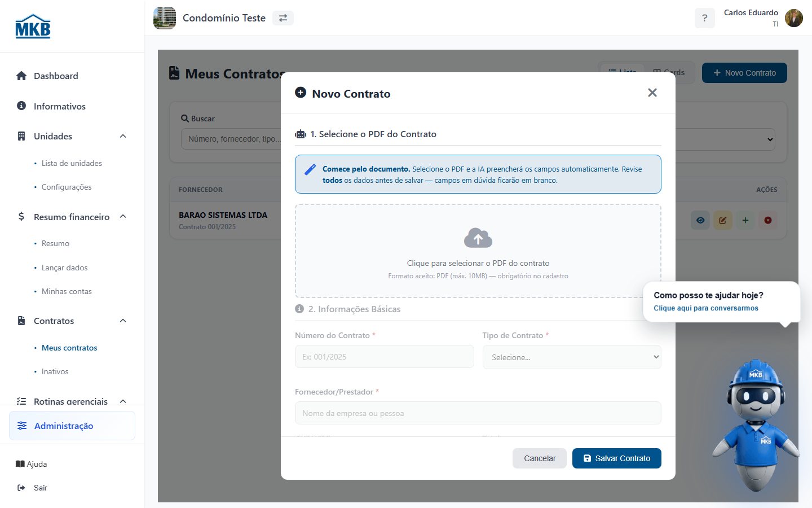The height and width of the screenshot is (508, 812).
Task: Select Meus contratos menu item
Action: [69, 348]
